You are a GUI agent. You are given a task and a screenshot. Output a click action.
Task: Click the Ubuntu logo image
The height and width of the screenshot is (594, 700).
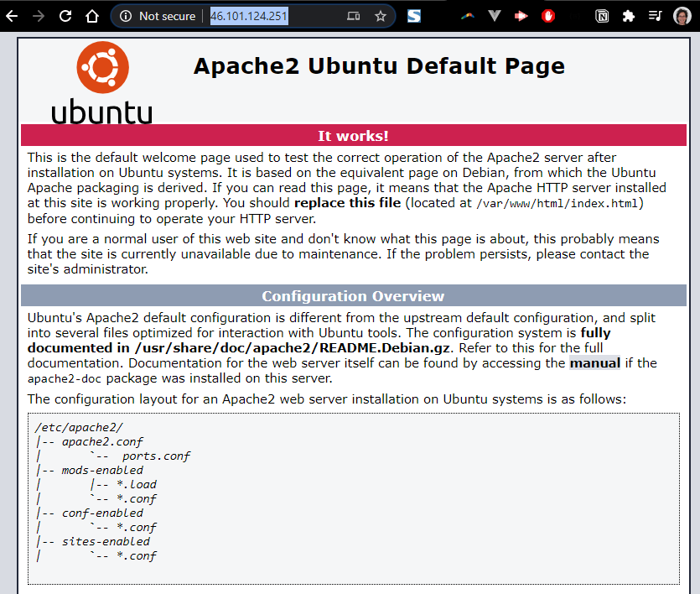tap(102, 84)
